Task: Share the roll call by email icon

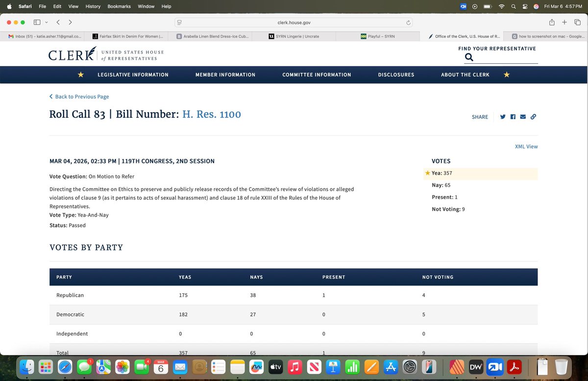Action: coord(523,117)
